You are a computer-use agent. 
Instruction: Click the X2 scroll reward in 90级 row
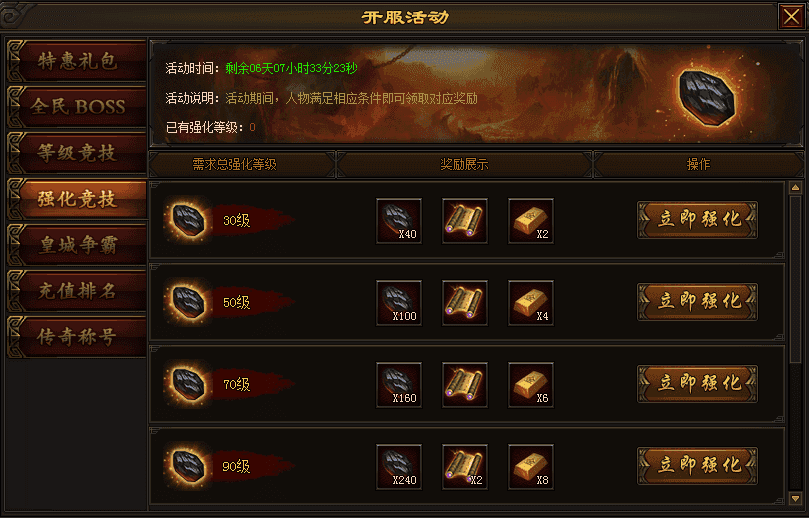(465, 467)
